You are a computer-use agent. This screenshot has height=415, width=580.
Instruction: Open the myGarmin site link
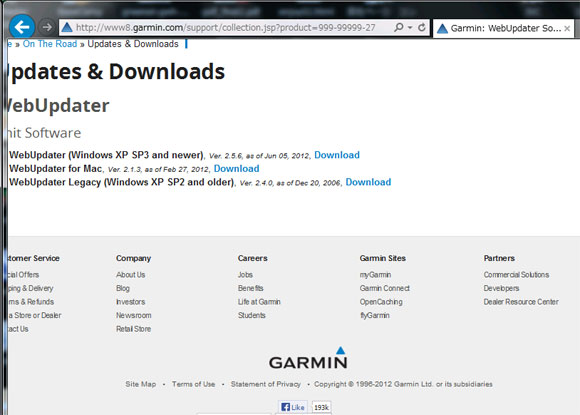(x=375, y=275)
